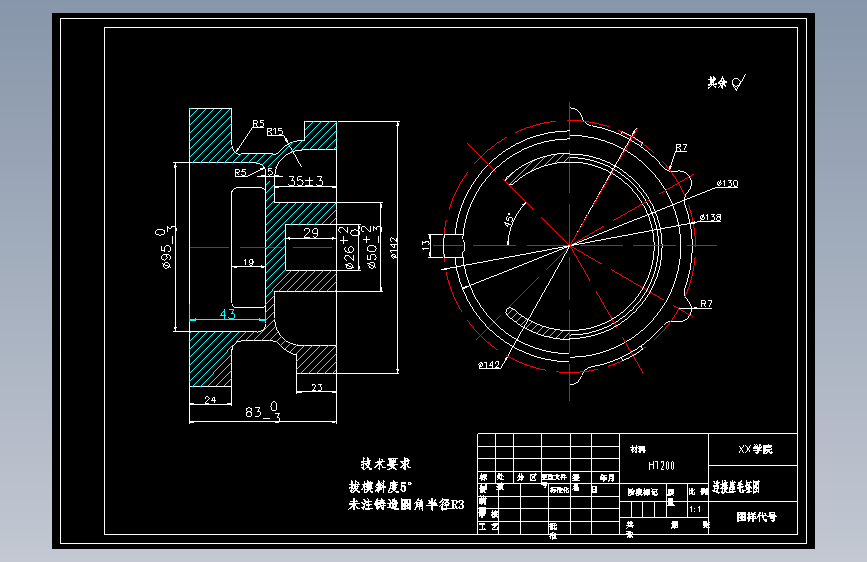
Task: Pick the 83 overall length dimension
Action: coord(263,412)
